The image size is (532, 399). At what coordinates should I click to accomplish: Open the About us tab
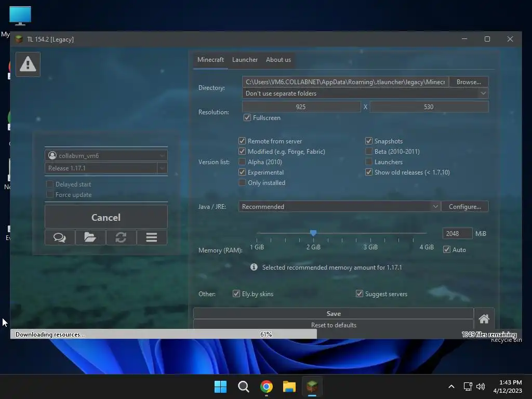click(278, 60)
